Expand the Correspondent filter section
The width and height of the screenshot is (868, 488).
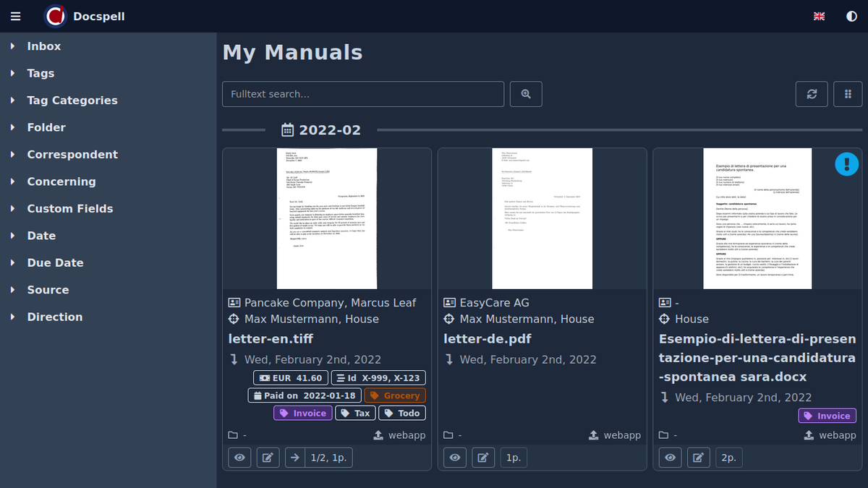point(72,155)
